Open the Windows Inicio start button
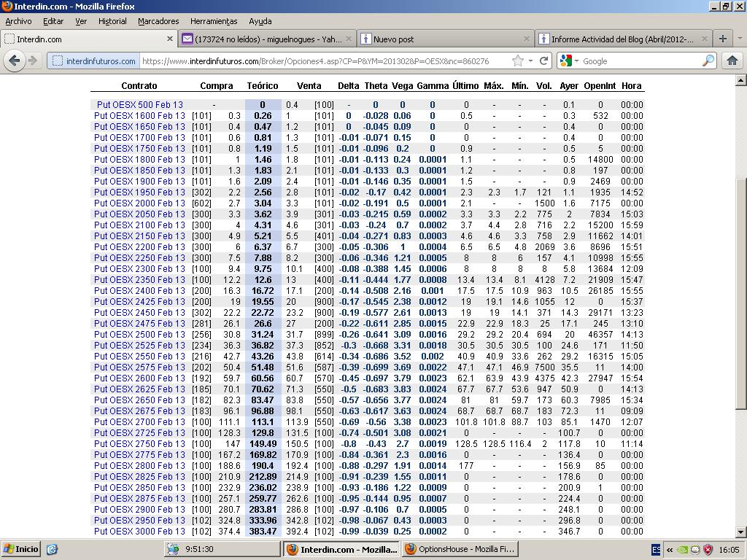The width and height of the screenshot is (747, 560). [x=20, y=549]
